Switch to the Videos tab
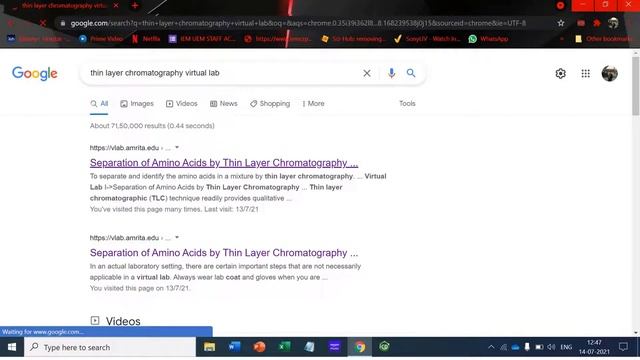 (182, 104)
